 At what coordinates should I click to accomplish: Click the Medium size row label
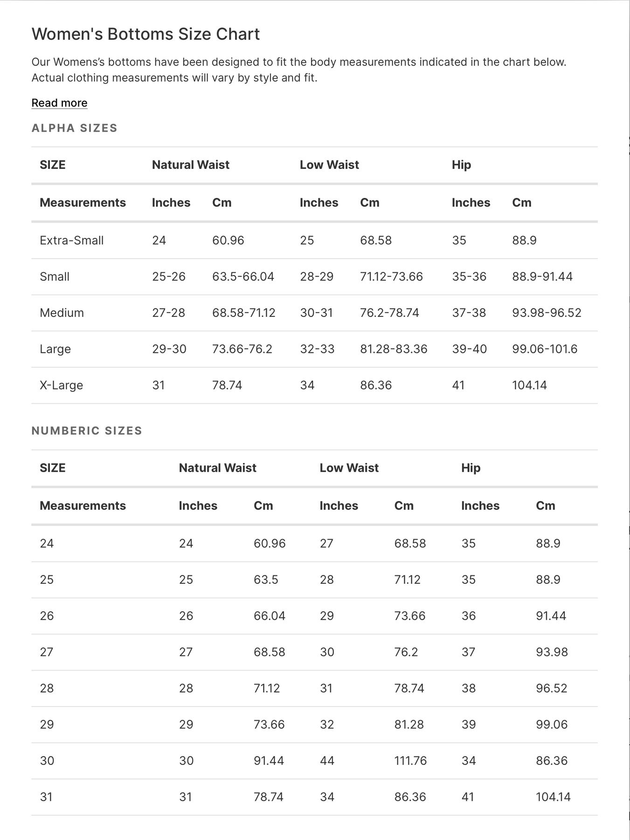point(62,313)
